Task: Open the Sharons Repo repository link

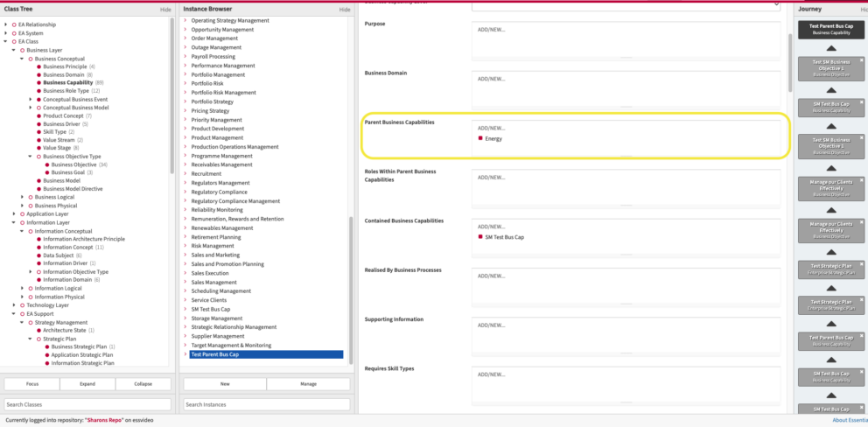Action: [x=105, y=420]
